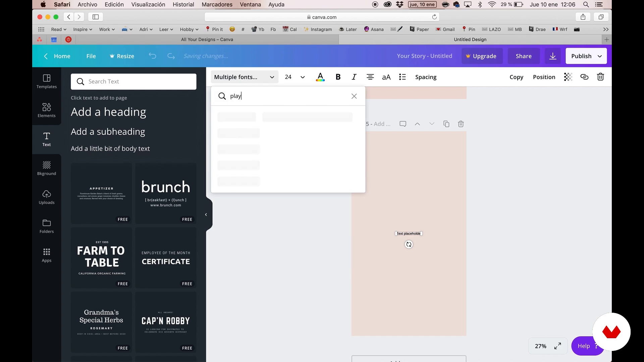Click the Share button

[523, 56]
